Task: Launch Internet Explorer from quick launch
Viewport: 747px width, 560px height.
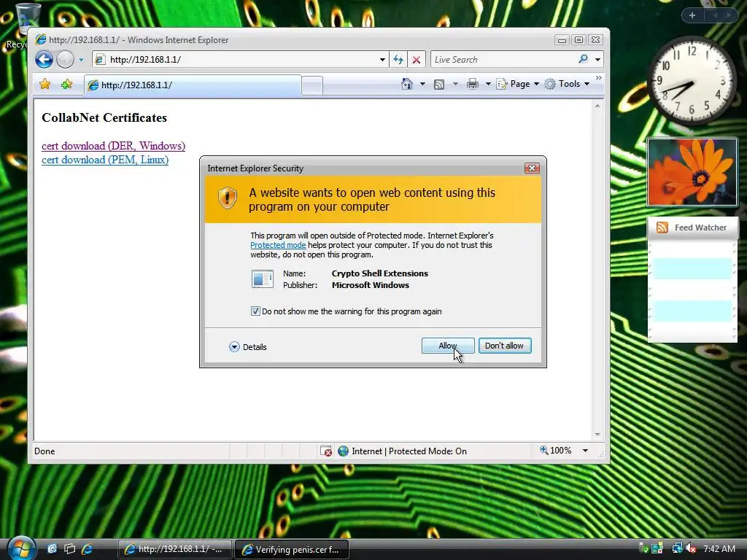Action: 88,549
